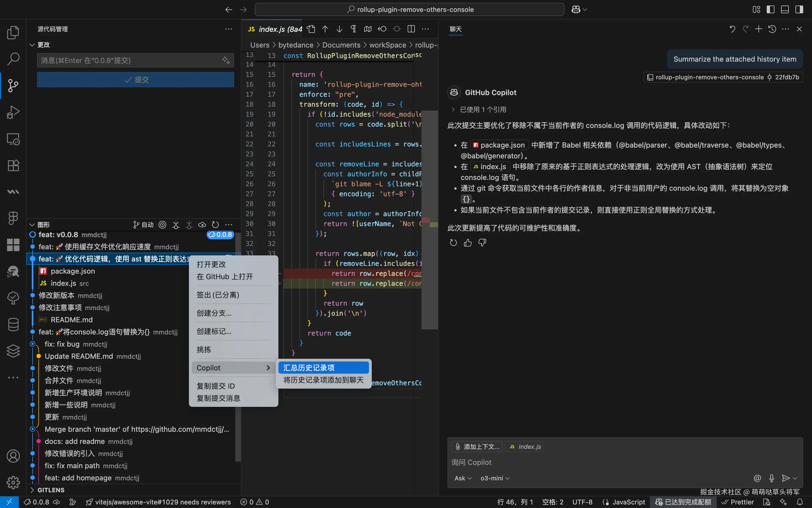Toggle the primary side bar layout
Viewport: 812px width, 508px height.
[770, 9]
